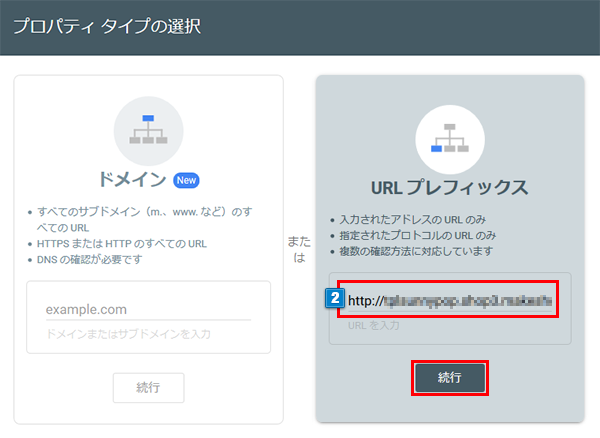Select the URL プレフィックス heading
The image size is (600, 438).
(x=449, y=187)
